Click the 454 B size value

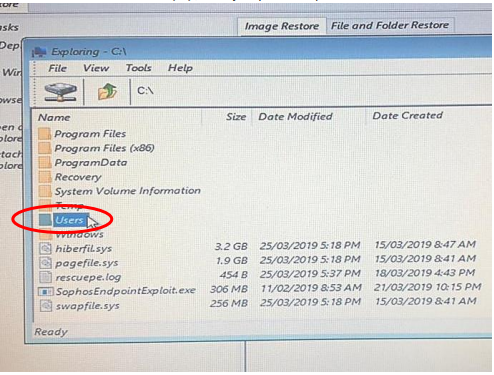pyautogui.click(x=233, y=275)
